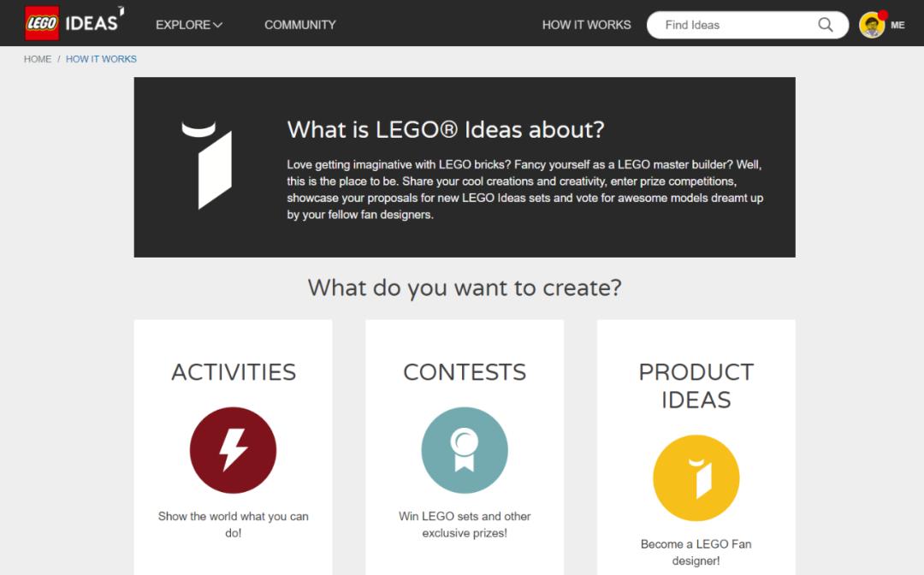
Task: Open the Contests card heading
Action: point(465,372)
